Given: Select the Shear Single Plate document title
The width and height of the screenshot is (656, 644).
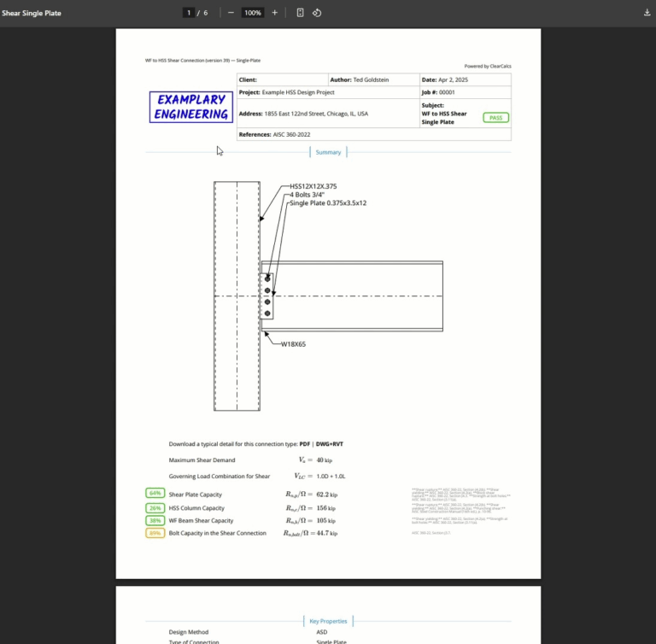Looking at the screenshot, I should tap(32, 13).
